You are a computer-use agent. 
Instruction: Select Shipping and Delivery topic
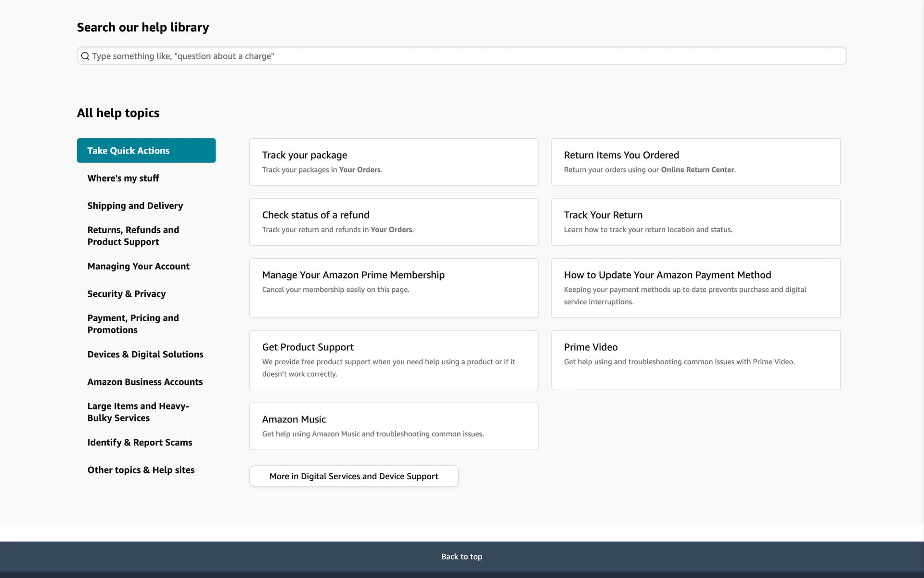[135, 206]
